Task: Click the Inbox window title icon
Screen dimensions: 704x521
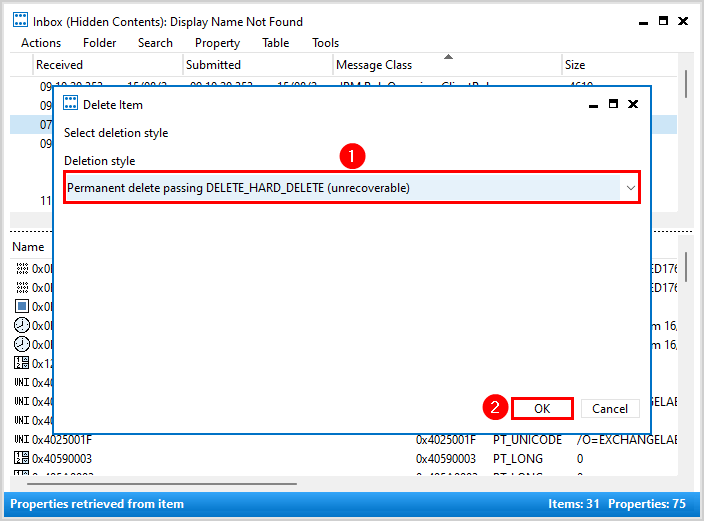Action: (x=20, y=20)
